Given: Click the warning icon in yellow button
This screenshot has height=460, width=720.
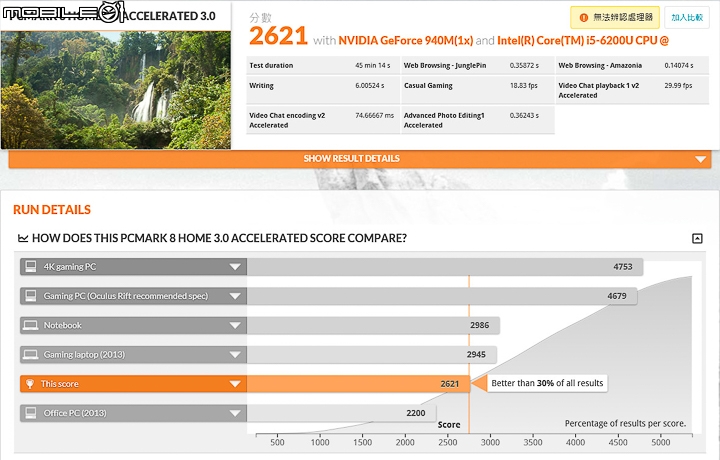Looking at the screenshot, I should pyautogui.click(x=584, y=17).
